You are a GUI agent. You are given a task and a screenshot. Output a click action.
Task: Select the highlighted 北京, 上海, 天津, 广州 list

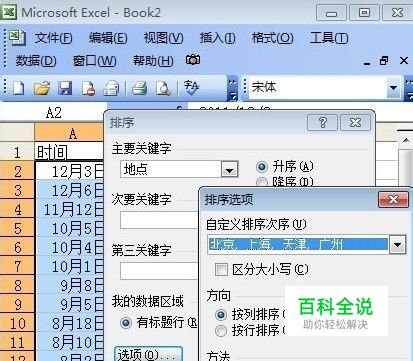coord(298,245)
